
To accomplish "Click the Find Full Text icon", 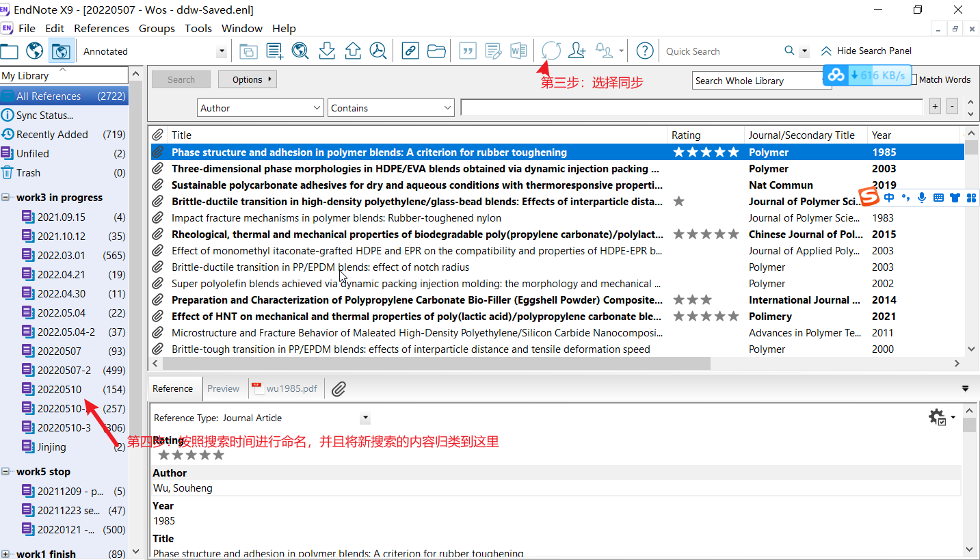I will point(378,51).
